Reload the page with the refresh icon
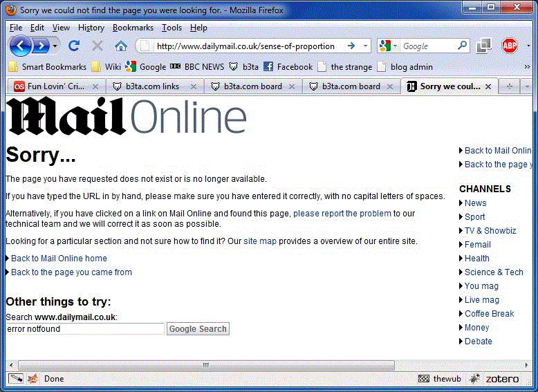Viewport: 538px width, 392px height. pos(74,46)
